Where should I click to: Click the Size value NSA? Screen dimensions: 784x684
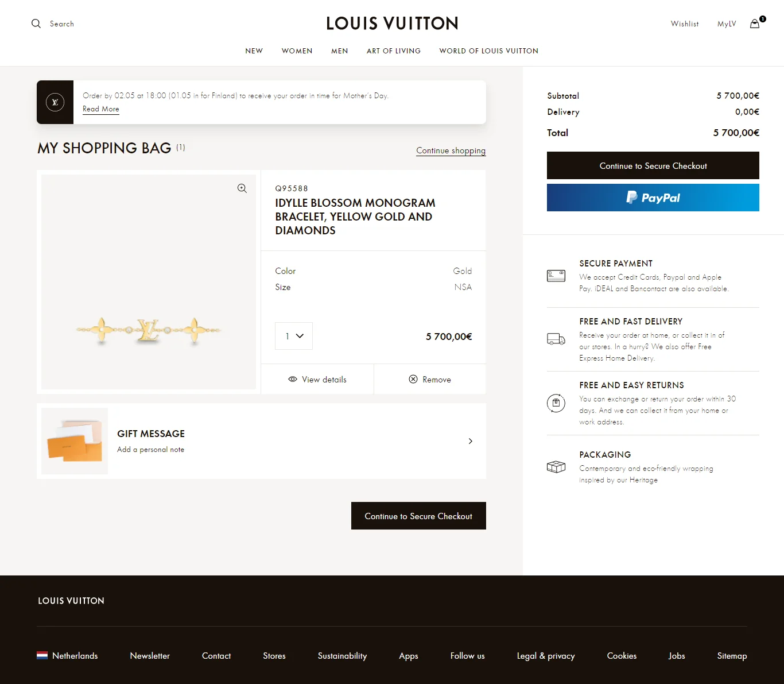tap(463, 287)
